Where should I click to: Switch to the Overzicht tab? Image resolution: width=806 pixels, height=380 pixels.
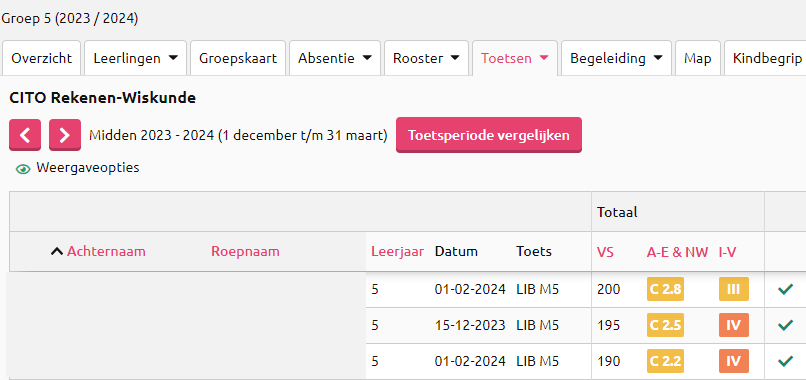[42, 58]
